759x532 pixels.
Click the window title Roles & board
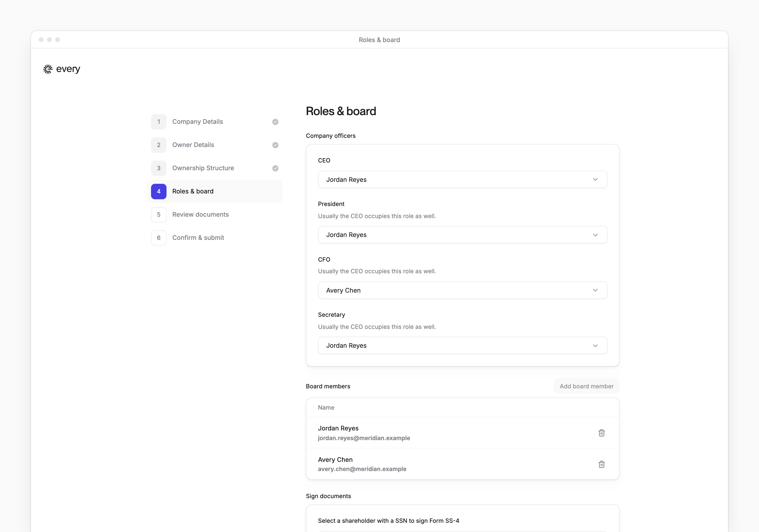click(379, 40)
